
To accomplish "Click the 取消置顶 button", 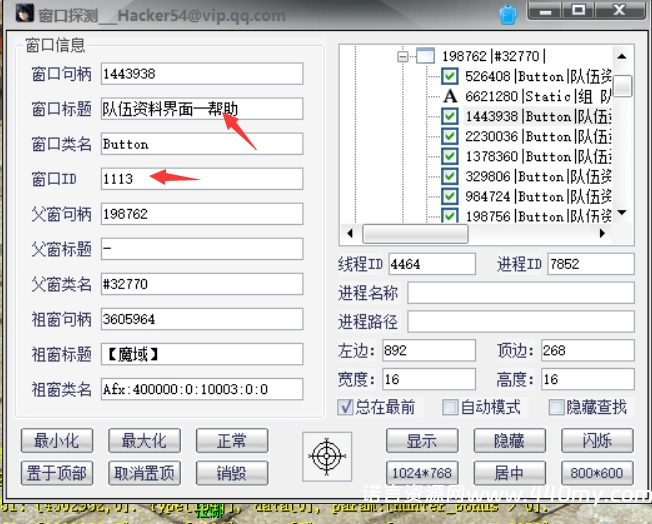I will [144, 473].
